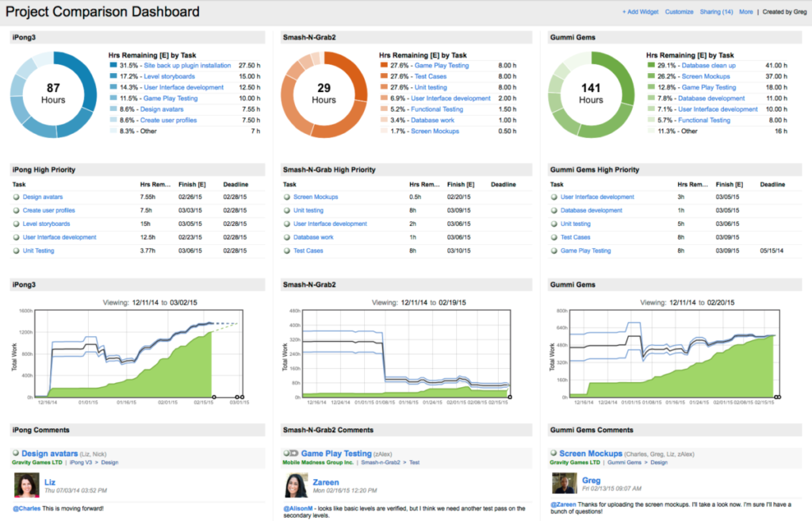Click status icon beside Design avatars comment title
This screenshot has height=521, width=812.
(x=16, y=454)
